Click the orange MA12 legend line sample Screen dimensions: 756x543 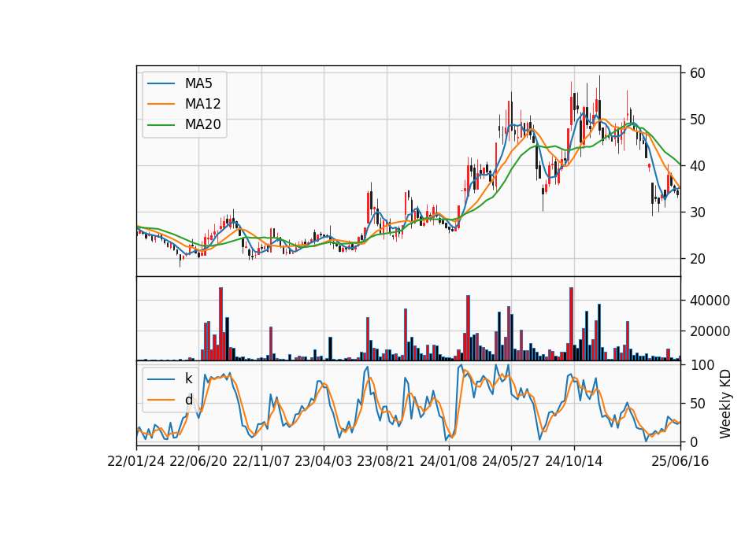[x=161, y=104]
